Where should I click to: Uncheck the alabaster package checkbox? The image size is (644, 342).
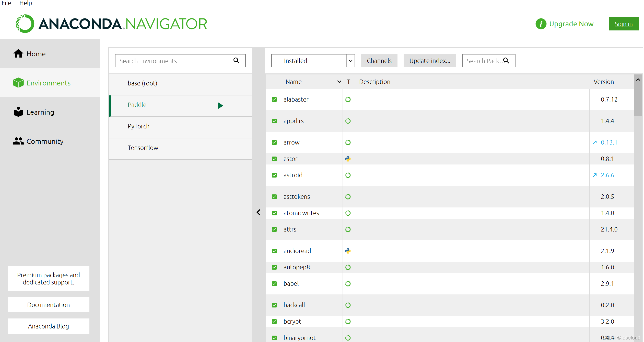click(274, 99)
